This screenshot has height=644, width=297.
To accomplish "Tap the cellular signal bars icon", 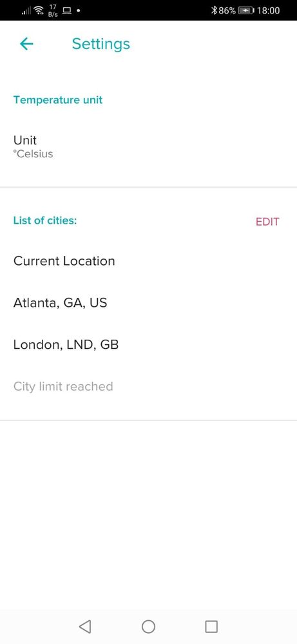I will tap(26, 11).
